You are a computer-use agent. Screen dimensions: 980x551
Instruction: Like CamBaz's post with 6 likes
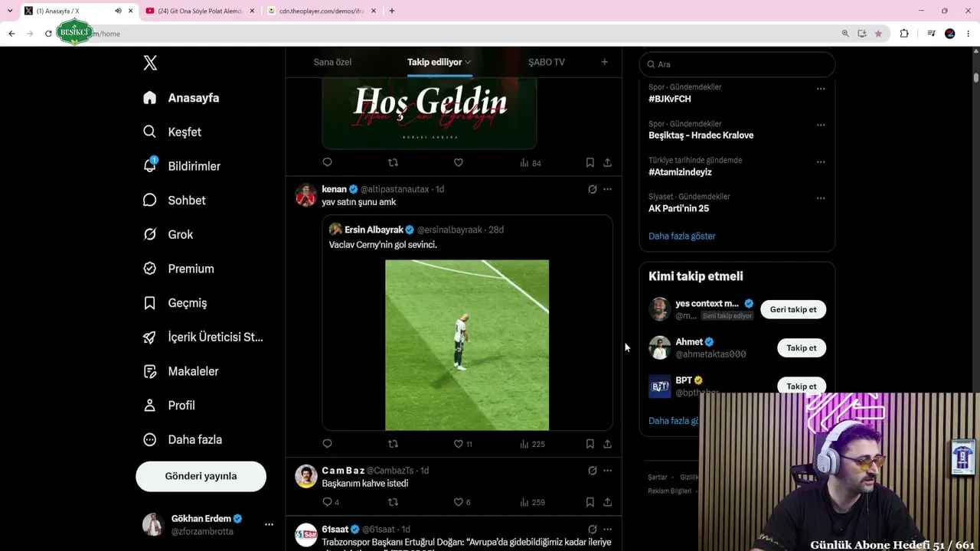coord(462,502)
